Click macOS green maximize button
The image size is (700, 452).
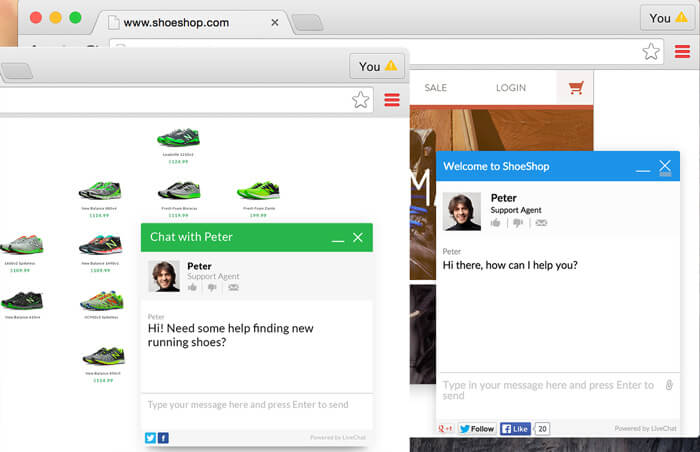point(75,17)
